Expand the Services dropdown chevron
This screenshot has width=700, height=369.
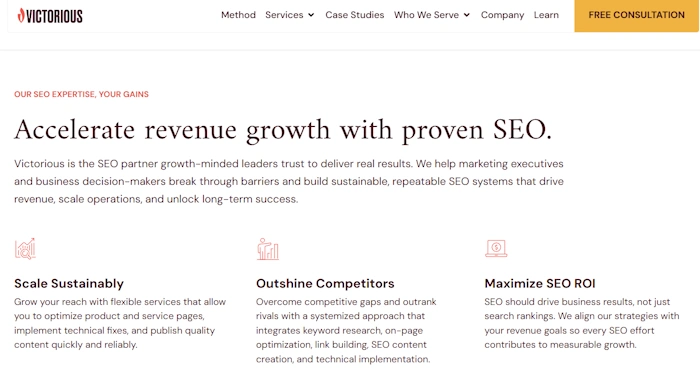point(311,15)
